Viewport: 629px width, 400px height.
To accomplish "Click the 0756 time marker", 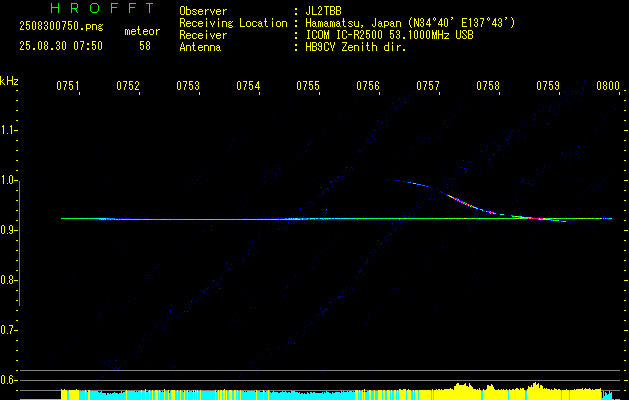I will pyautogui.click(x=368, y=86).
